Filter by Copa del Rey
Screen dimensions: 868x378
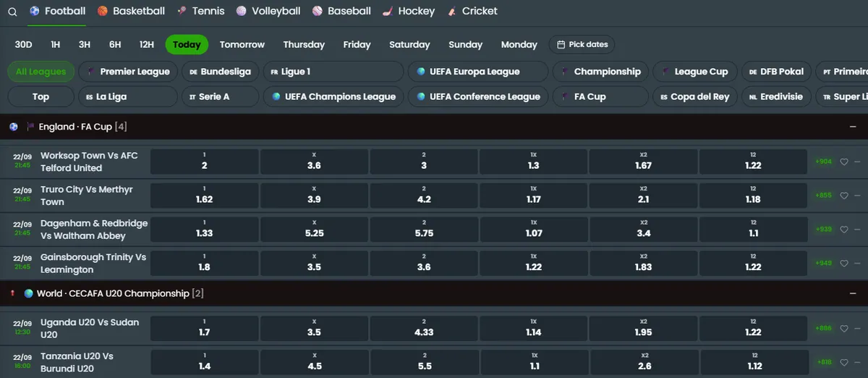coord(695,96)
